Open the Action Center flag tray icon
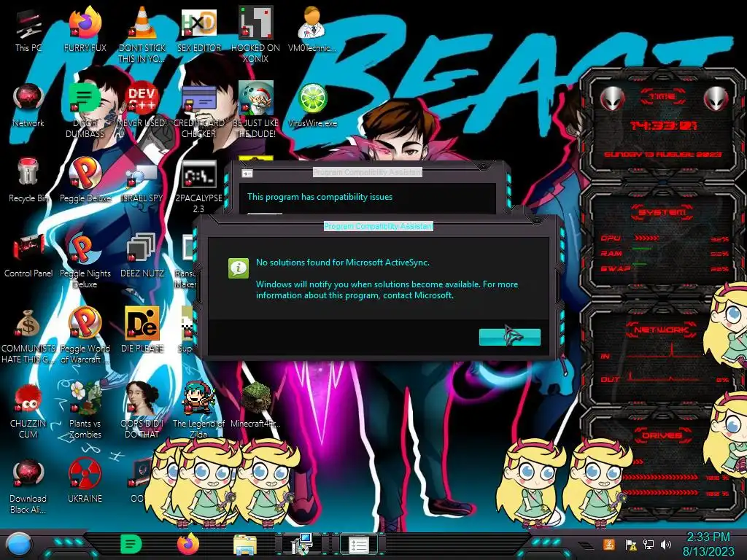Image resolution: width=747 pixels, height=560 pixels. [x=631, y=545]
